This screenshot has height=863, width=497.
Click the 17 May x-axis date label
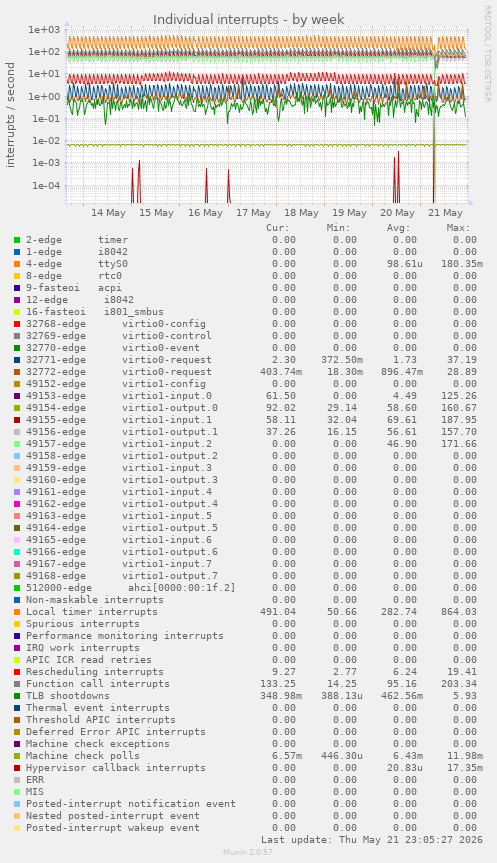coord(253,213)
